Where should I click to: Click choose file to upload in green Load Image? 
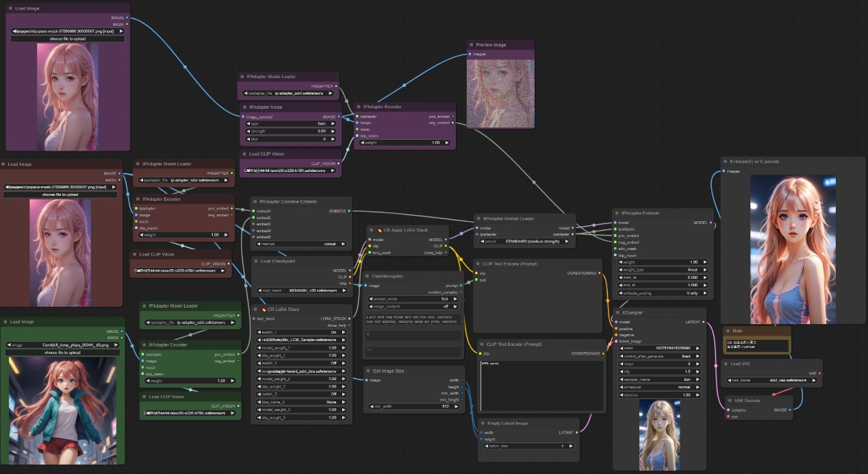(x=64, y=353)
